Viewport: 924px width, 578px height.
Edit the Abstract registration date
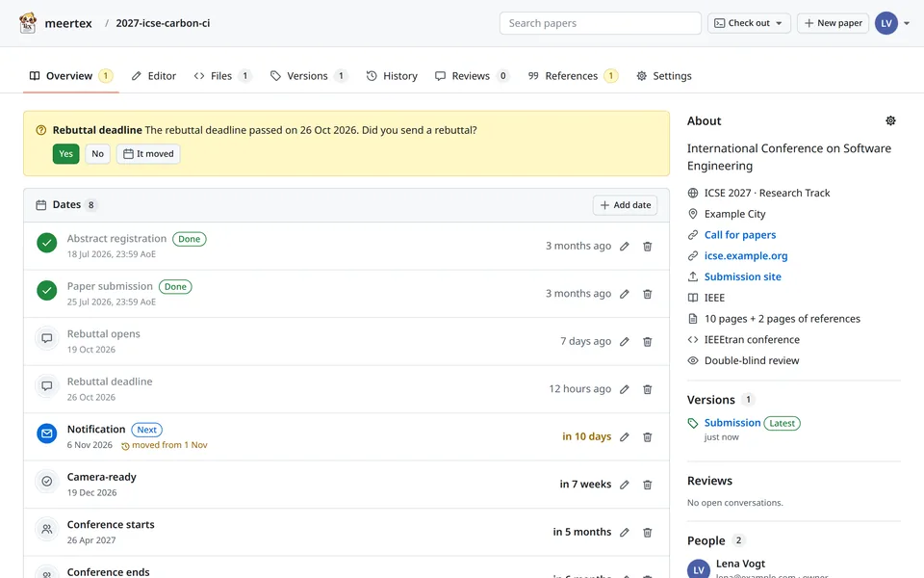pos(625,246)
